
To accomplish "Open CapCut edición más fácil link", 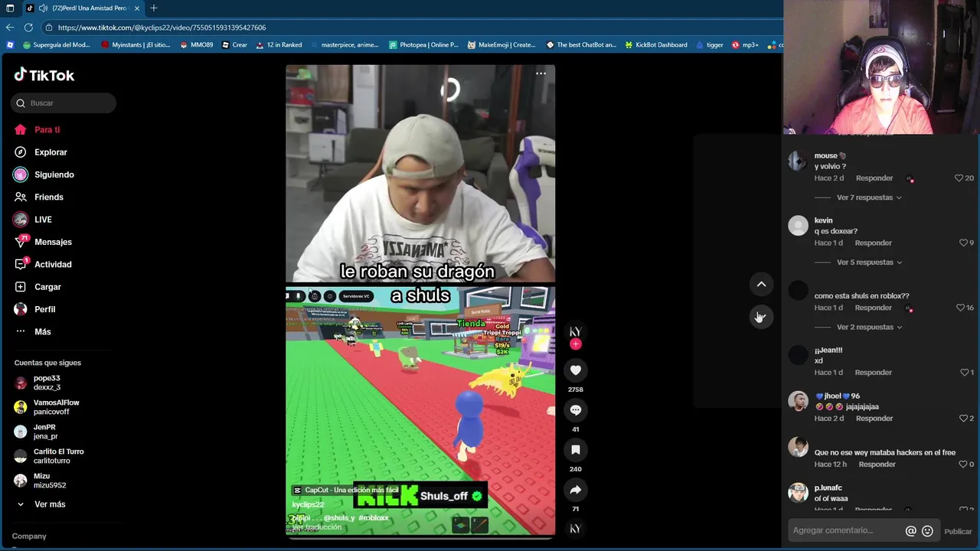I will 346,491.
